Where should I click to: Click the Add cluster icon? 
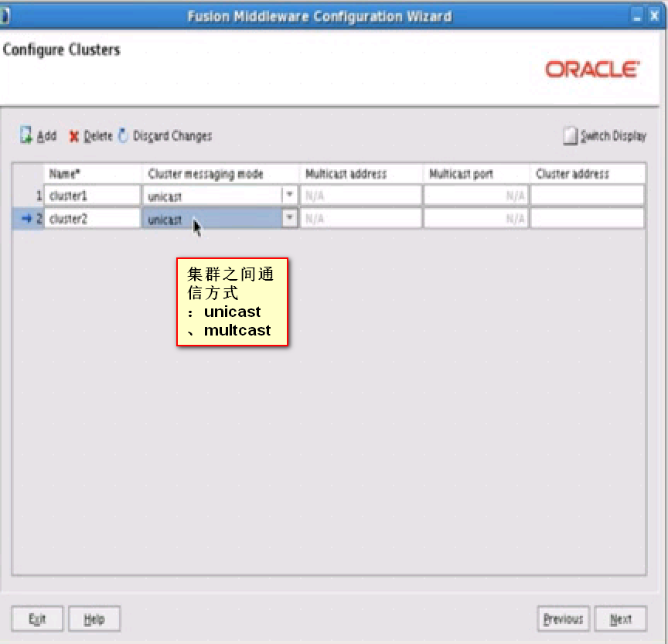coord(26,135)
